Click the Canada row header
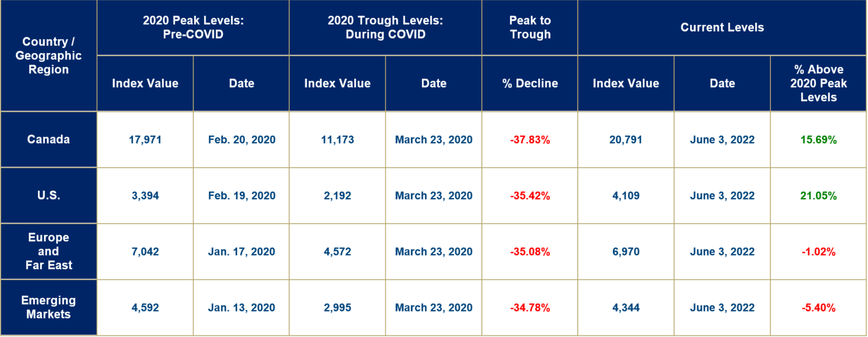This screenshot has height=337, width=868. pos(48,139)
